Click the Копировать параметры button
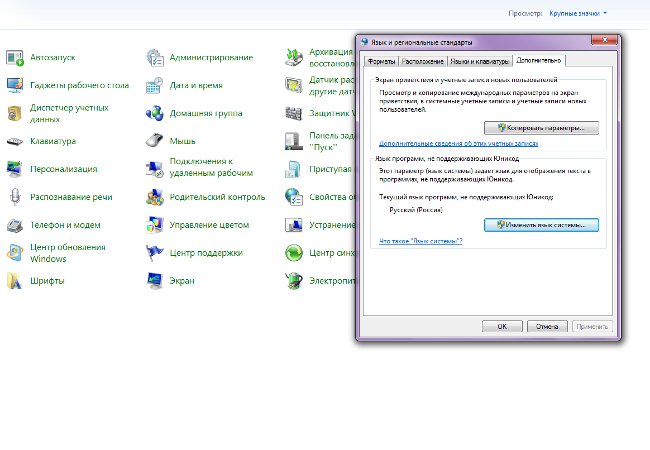Viewport: 650px width, 450px height. pyautogui.click(x=541, y=128)
